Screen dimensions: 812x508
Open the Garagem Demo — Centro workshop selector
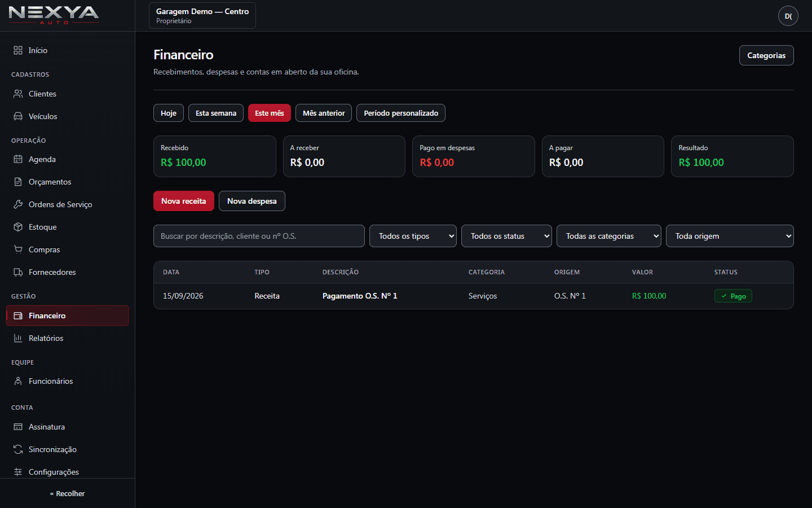202,15
